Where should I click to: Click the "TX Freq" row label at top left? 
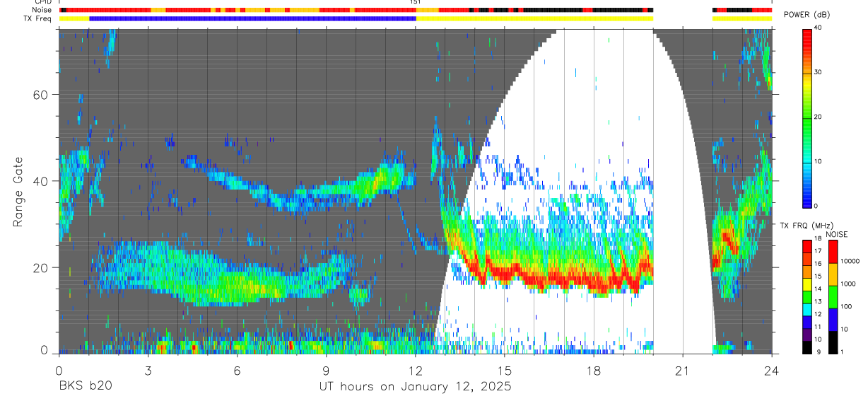(x=36, y=18)
